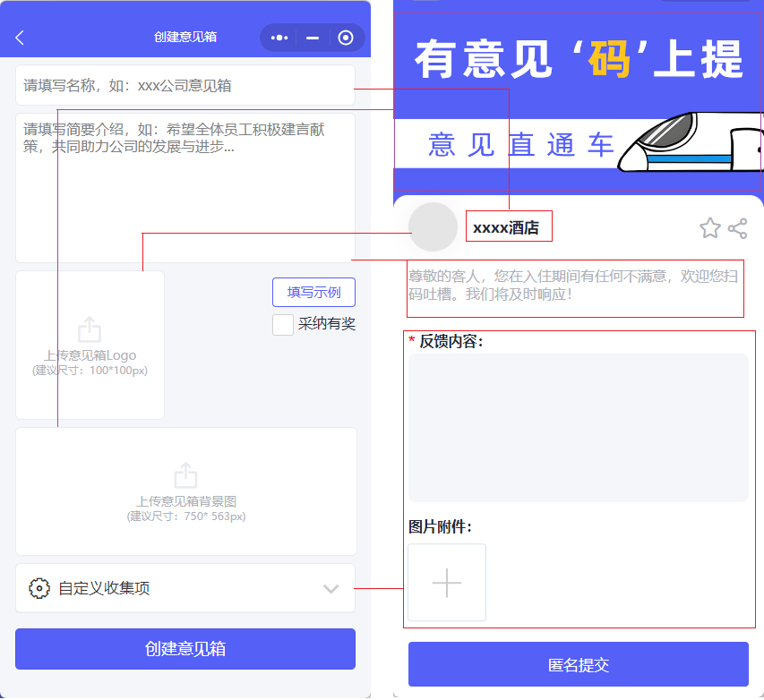Tap the circular close target icon
The image size is (764, 700).
click(346, 38)
